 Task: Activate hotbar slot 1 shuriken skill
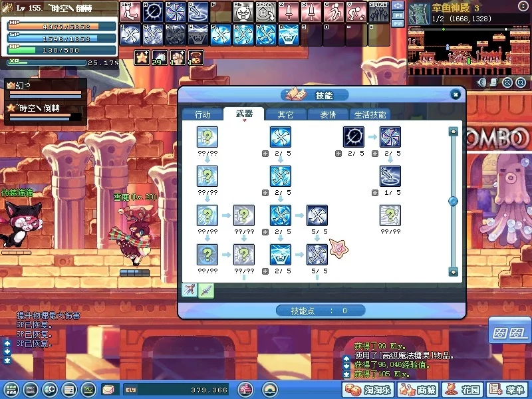[130, 35]
